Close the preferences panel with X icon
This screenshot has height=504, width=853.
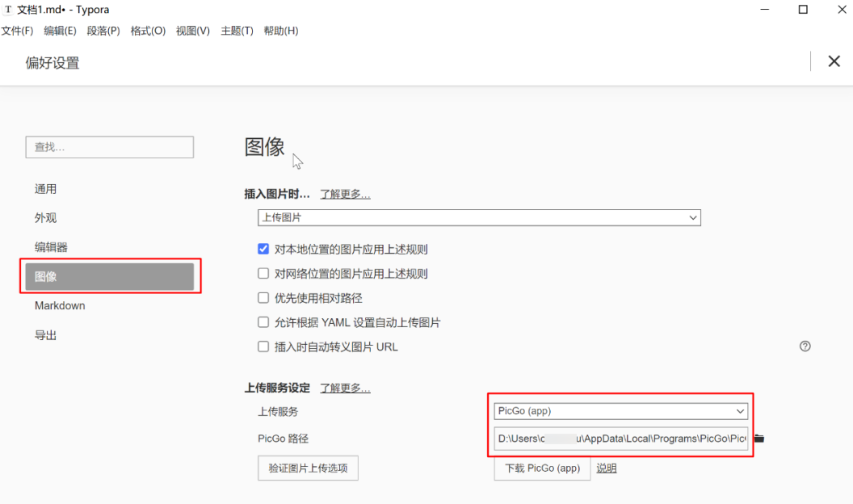(834, 61)
